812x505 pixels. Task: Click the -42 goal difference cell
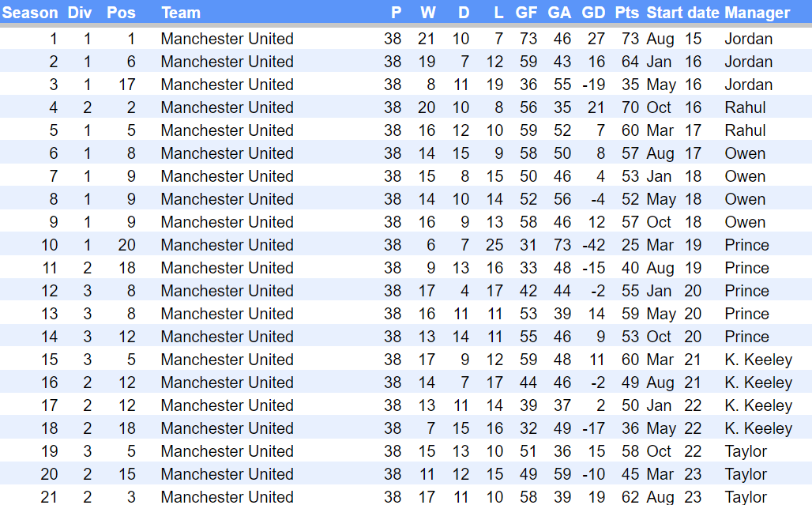(593, 245)
